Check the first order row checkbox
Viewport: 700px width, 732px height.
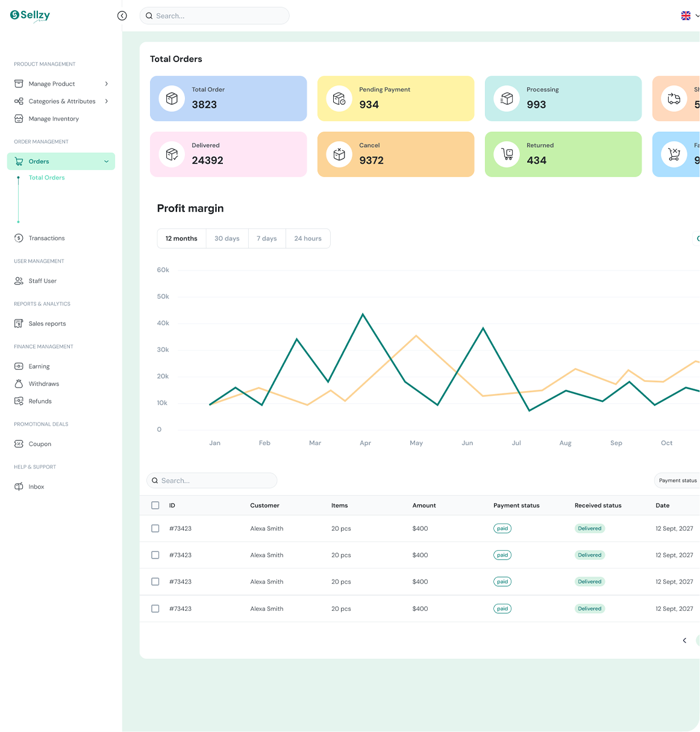tap(155, 528)
